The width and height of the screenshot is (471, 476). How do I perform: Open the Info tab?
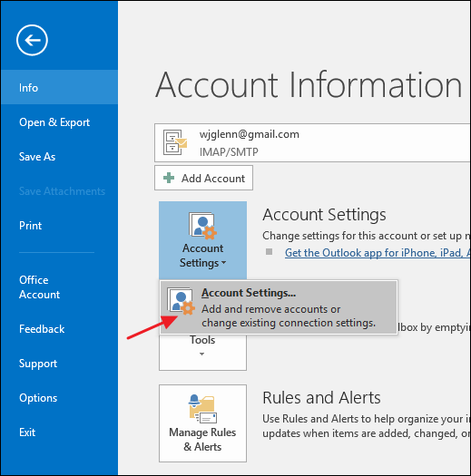[x=59, y=87]
